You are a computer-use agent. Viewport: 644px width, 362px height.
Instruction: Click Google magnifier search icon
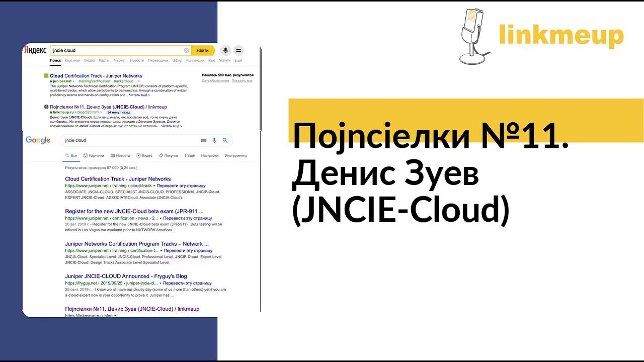[x=225, y=140]
